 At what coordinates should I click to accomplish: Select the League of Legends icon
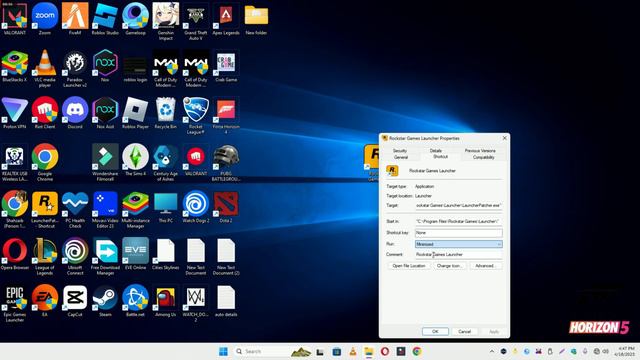coord(45,256)
